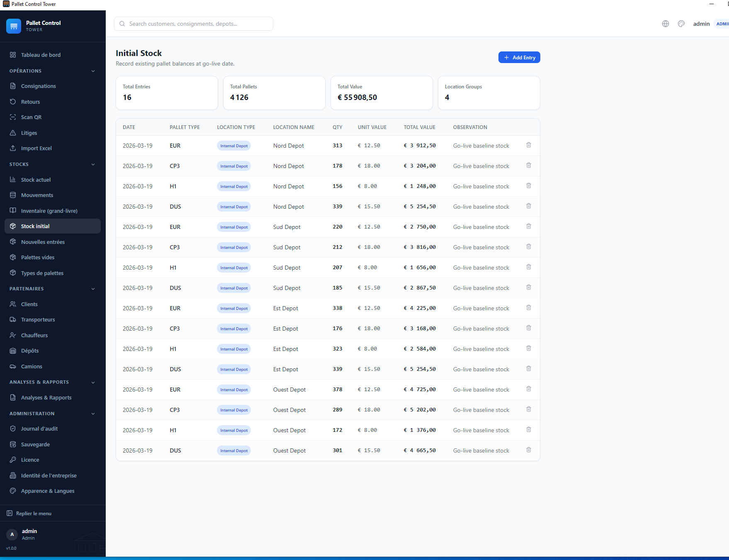Click trash icon for DUS Ouest Depot
Image resolution: width=729 pixels, height=560 pixels.
coord(529,450)
